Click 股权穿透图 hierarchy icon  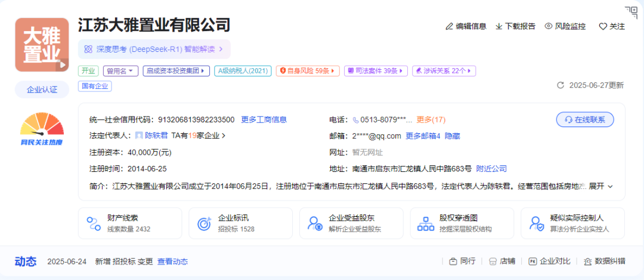[426, 223]
